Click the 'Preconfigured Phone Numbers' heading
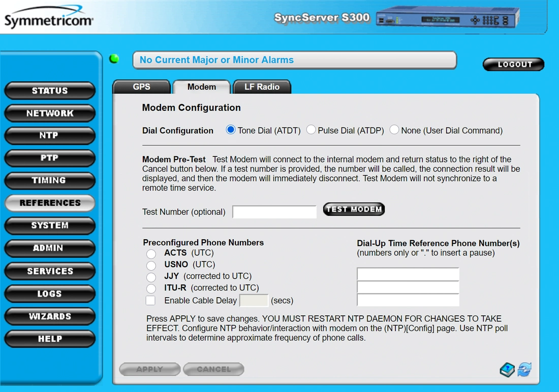Screen dimensions: 559x392 tap(203, 243)
